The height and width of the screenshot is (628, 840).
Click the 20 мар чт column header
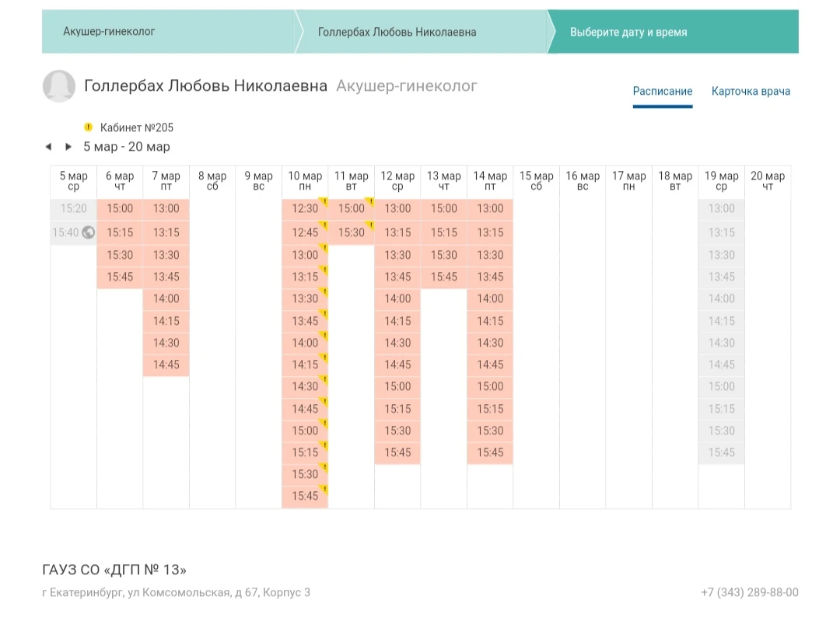coord(768,181)
